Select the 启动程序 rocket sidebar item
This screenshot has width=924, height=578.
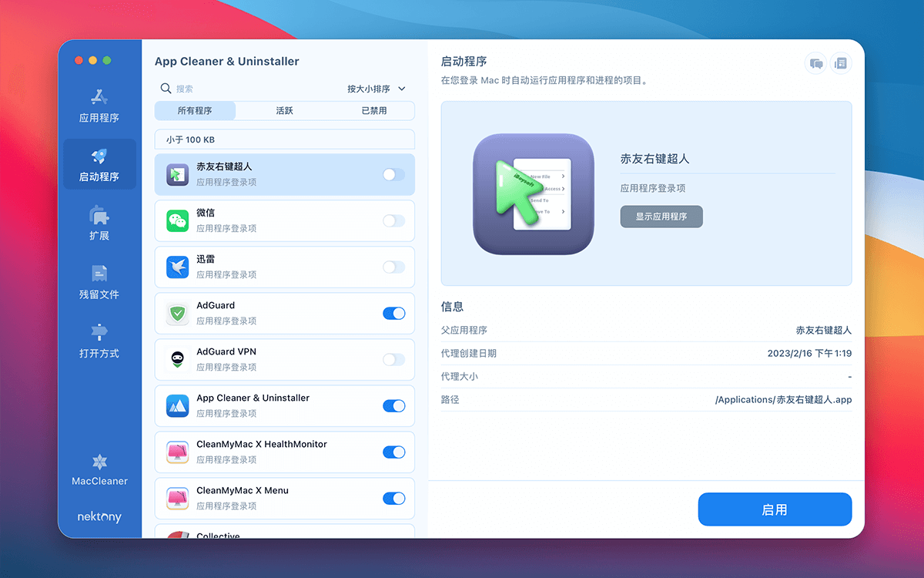pyautogui.click(x=99, y=164)
